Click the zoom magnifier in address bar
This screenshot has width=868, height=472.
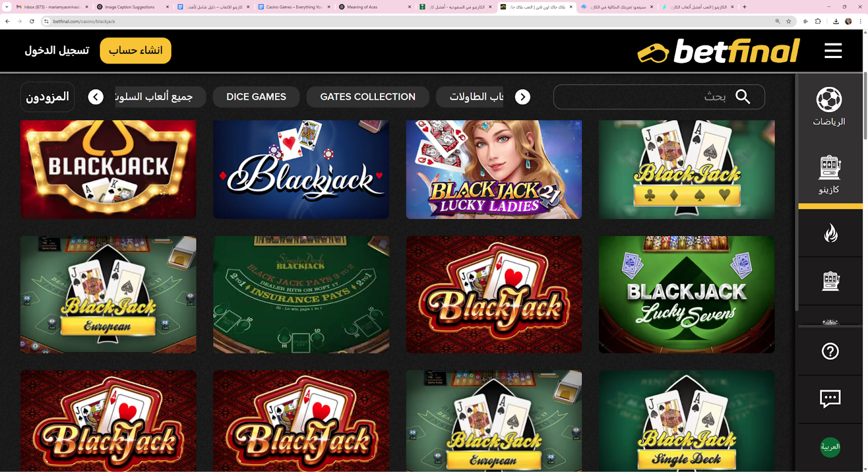tap(777, 21)
